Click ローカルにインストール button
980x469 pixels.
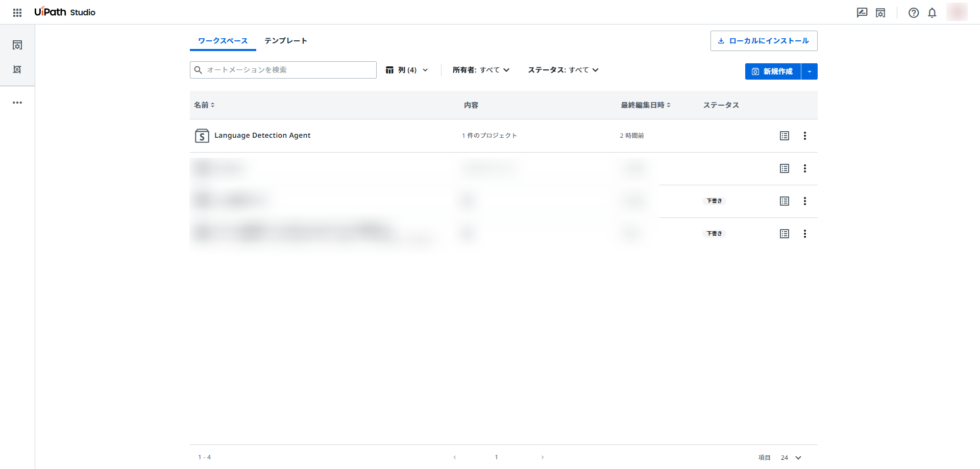[764, 41]
